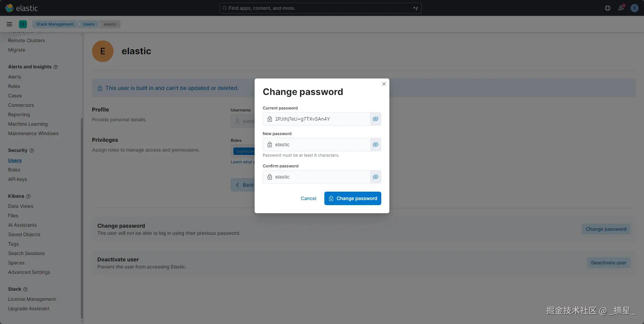The height and width of the screenshot is (324, 644).
Task: Open Tags in the sidebar
Action: tap(13, 244)
